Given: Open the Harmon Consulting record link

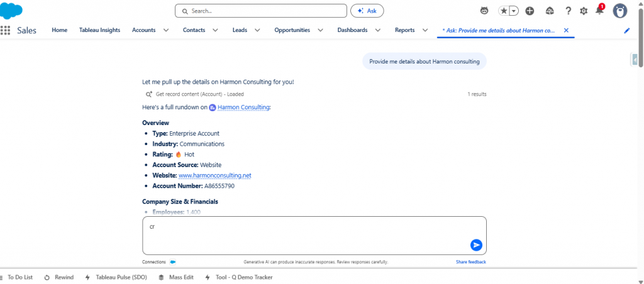Looking at the screenshot, I should (x=243, y=107).
